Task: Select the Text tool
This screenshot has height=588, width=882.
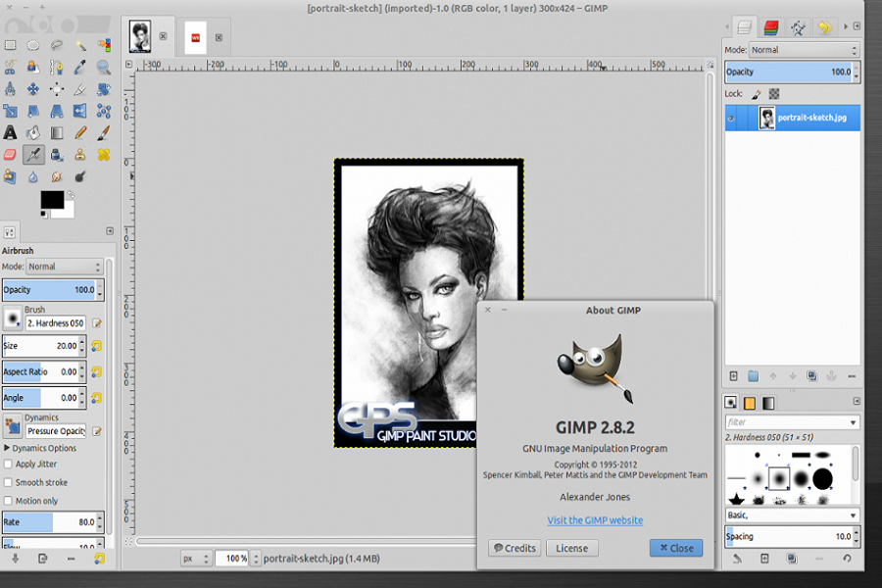Action: (10, 133)
